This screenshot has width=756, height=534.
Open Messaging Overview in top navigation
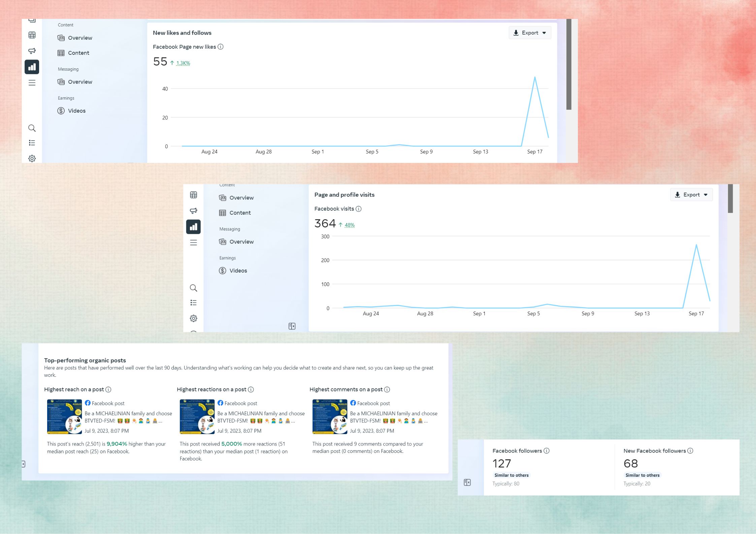80,82
